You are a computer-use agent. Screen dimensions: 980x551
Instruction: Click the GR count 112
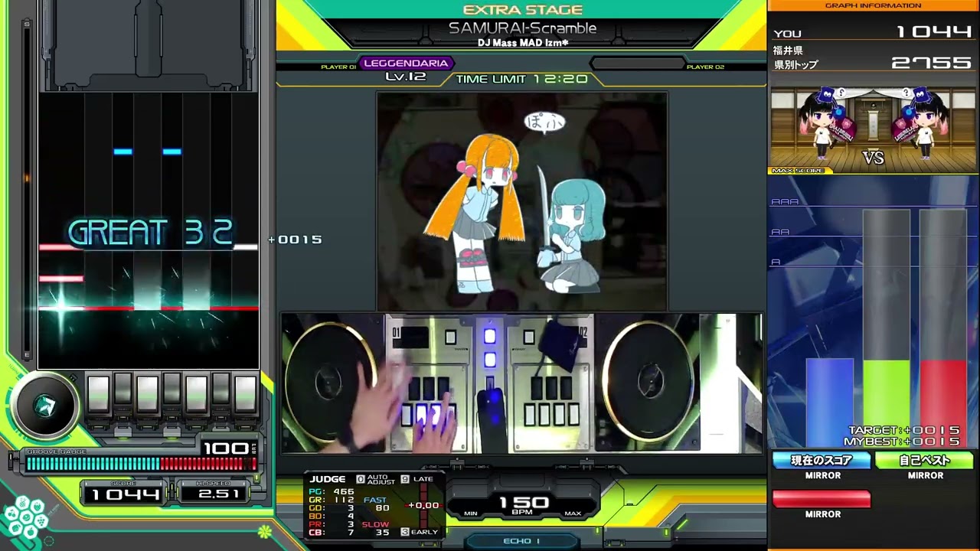(343, 500)
